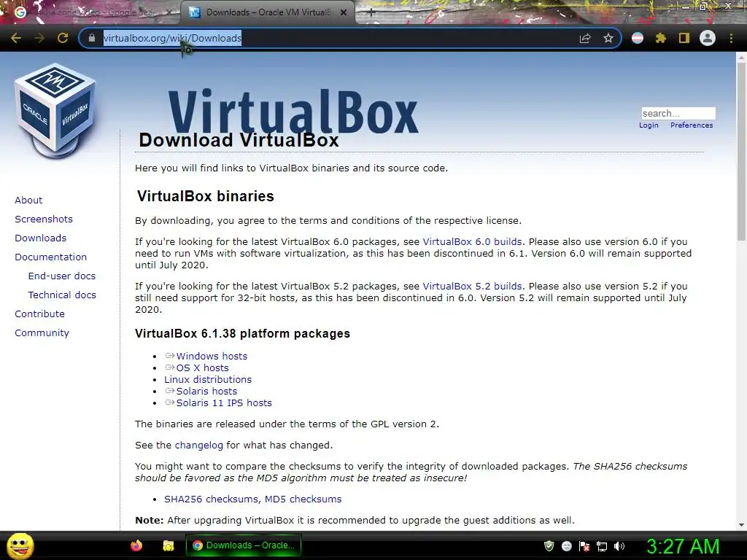Open Downloads in the sidebar
The width and height of the screenshot is (747, 560).
41,238
